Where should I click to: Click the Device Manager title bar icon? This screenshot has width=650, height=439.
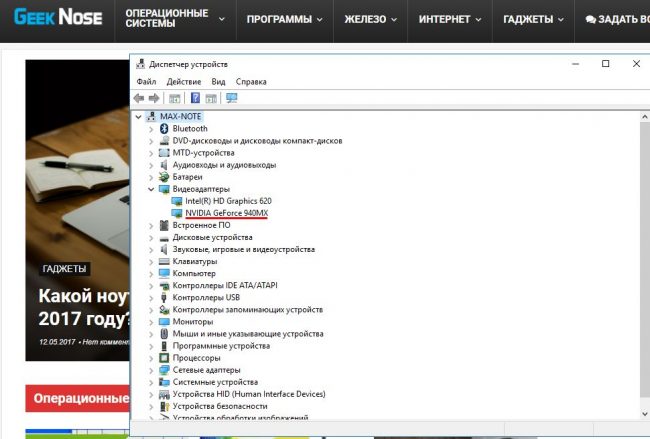[x=141, y=64]
